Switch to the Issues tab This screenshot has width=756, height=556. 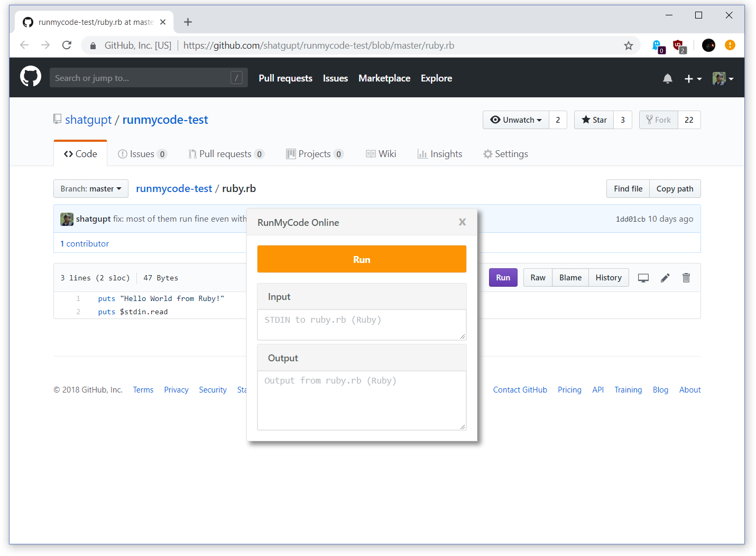click(x=142, y=154)
